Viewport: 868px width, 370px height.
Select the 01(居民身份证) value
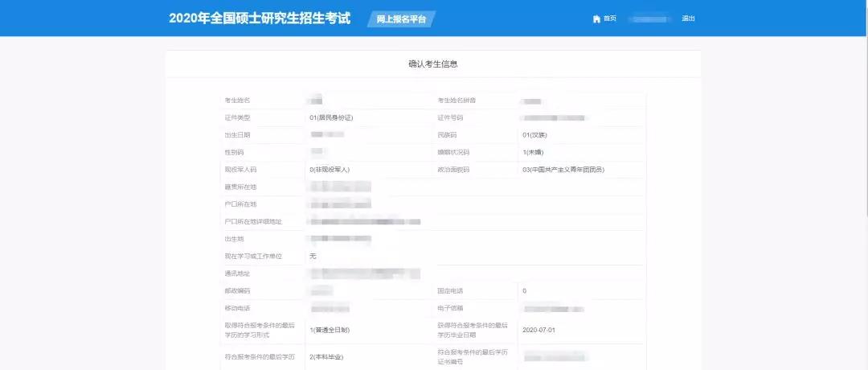(331, 118)
